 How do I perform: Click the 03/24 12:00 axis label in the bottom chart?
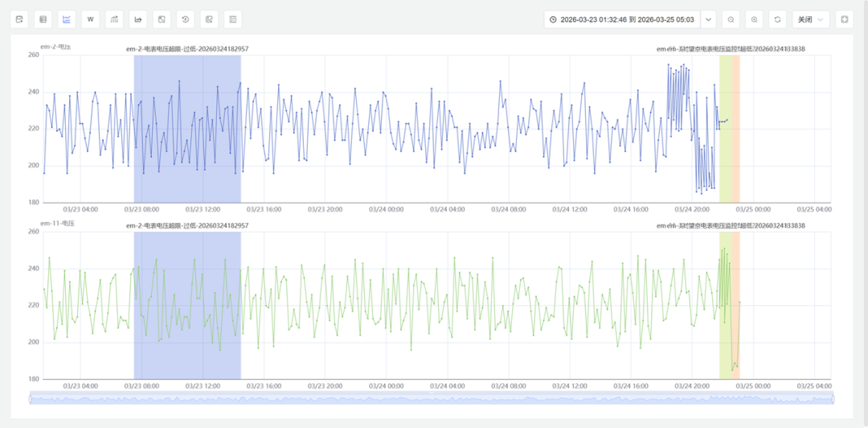(x=570, y=386)
